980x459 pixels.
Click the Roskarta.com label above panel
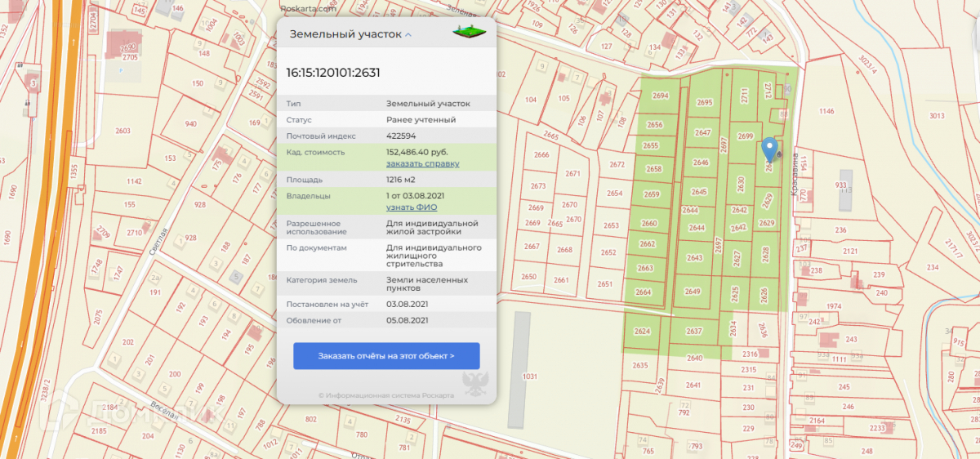pos(309,9)
